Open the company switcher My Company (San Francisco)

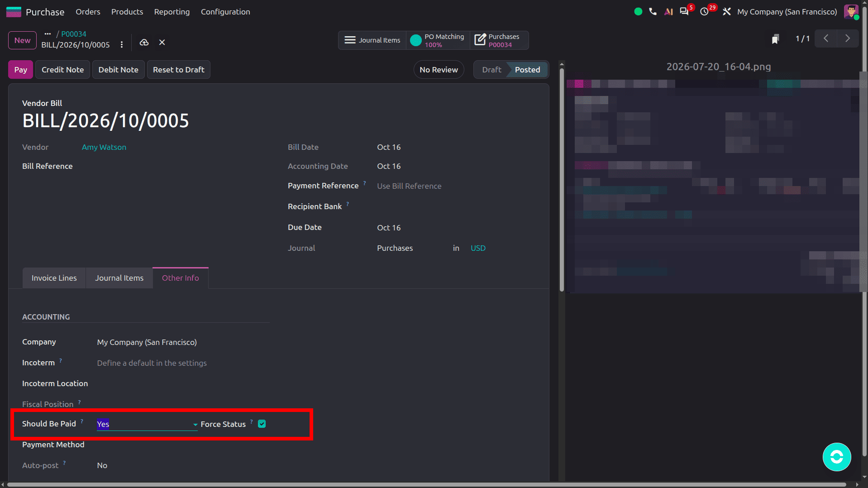click(x=787, y=12)
